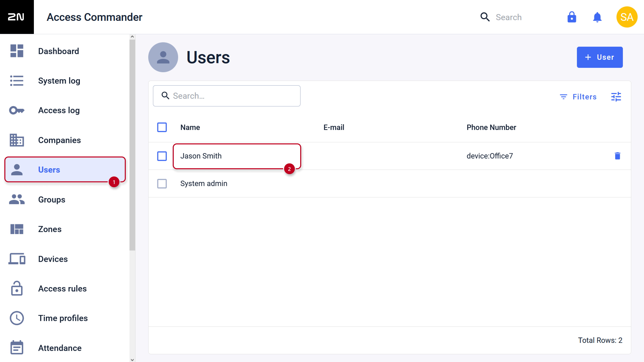Open the notifications bell

coord(597,17)
